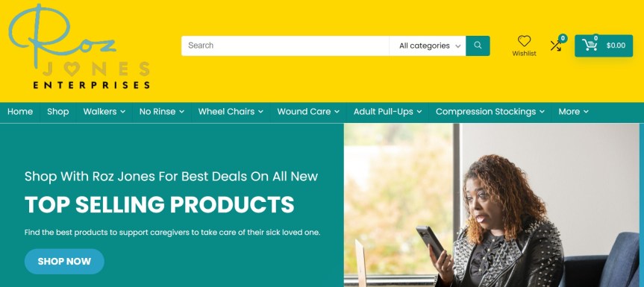Open the compare products shuffle icon
Screen dimensions: 644x287
tap(556, 45)
